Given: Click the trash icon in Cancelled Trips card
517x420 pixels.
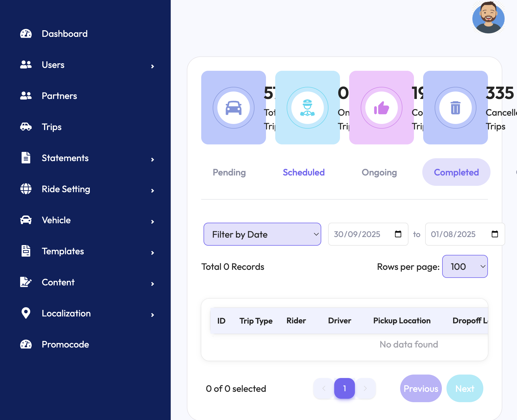Looking at the screenshot, I should (x=455, y=108).
